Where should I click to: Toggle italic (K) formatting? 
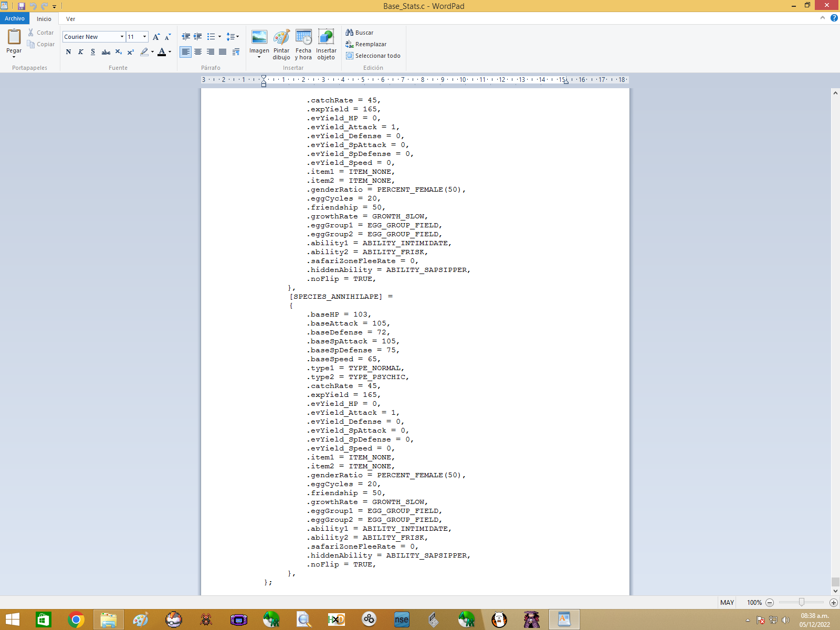tap(80, 52)
